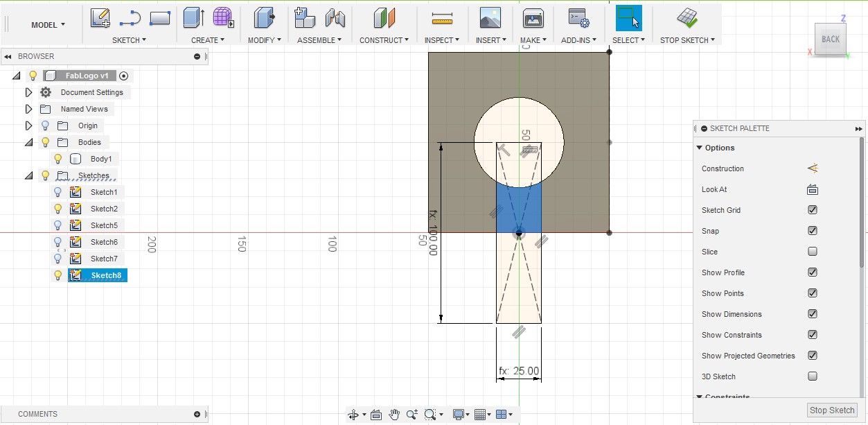Click the Stop Sketch button in palette
Screen dimensions: 868x425
pyautogui.click(x=832, y=410)
